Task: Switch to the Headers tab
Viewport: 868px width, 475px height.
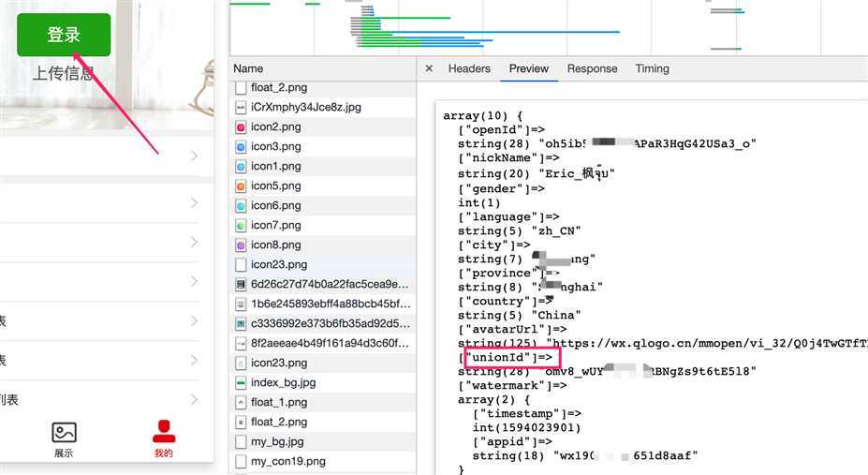Action: (x=469, y=68)
